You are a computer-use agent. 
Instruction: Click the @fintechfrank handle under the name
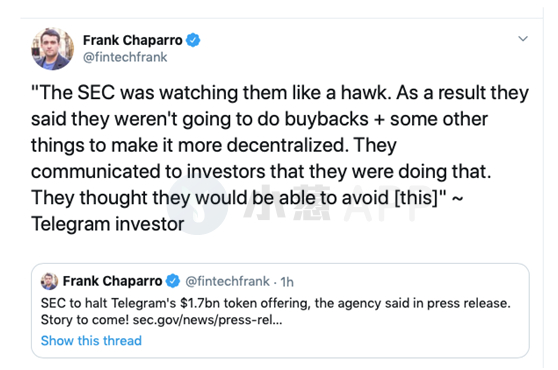pos(125,57)
